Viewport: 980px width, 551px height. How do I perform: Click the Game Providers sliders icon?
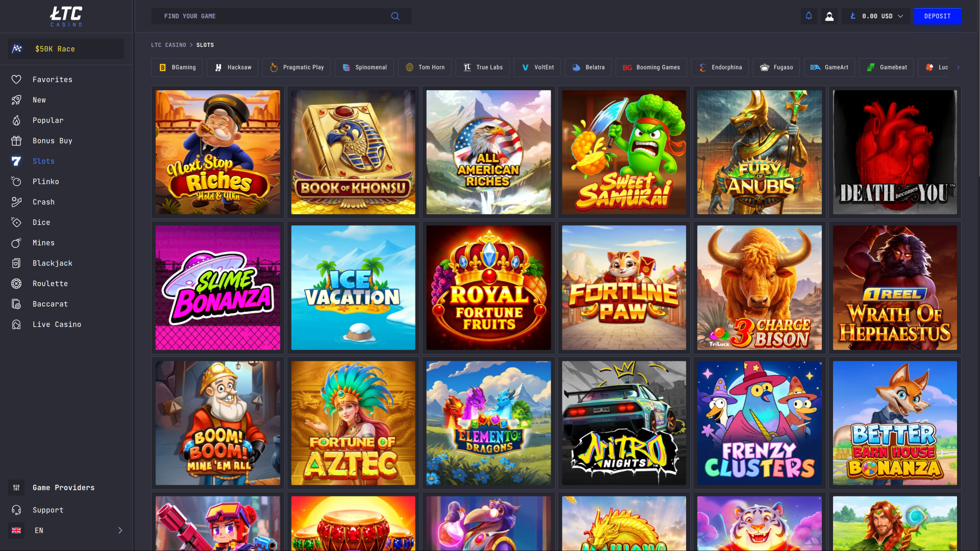(x=16, y=488)
